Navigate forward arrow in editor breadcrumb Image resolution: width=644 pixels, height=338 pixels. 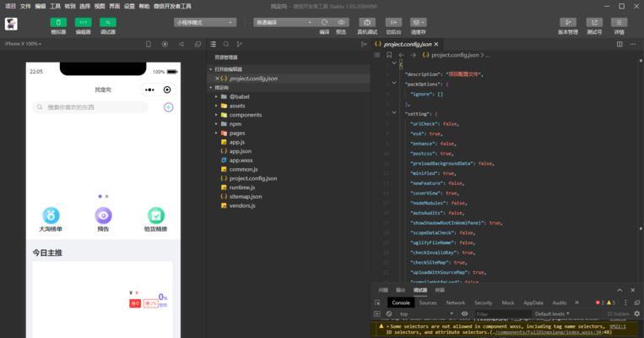(x=414, y=55)
